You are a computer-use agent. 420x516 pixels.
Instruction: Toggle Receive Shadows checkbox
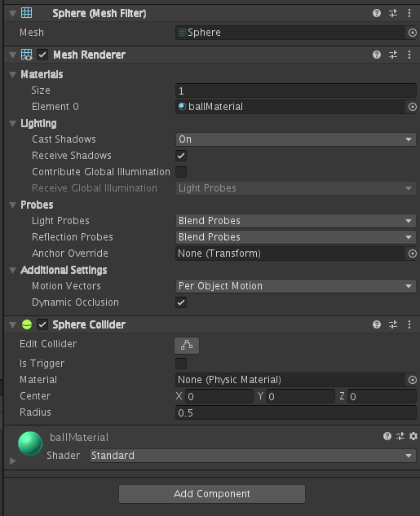coord(181,156)
